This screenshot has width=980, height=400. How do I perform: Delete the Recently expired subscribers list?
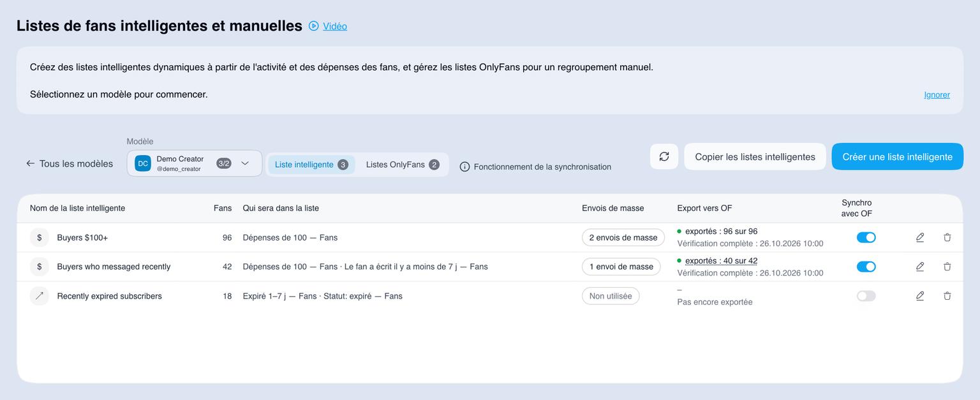point(947,296)
